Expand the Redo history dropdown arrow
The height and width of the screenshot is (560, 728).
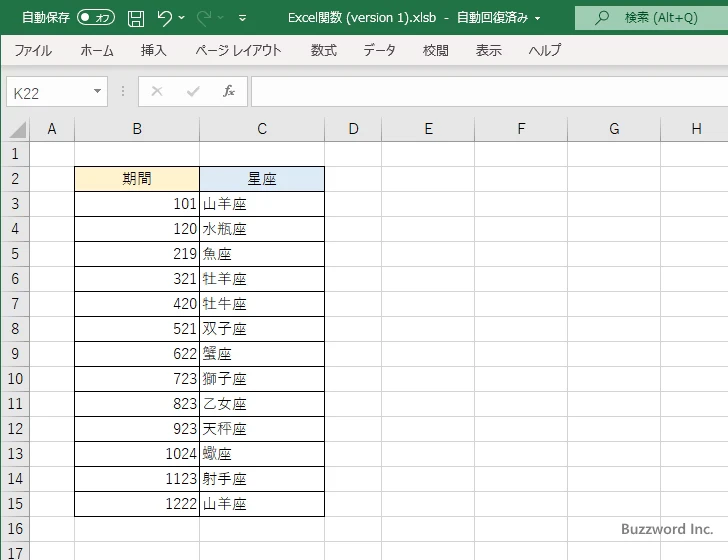point(221,18)
